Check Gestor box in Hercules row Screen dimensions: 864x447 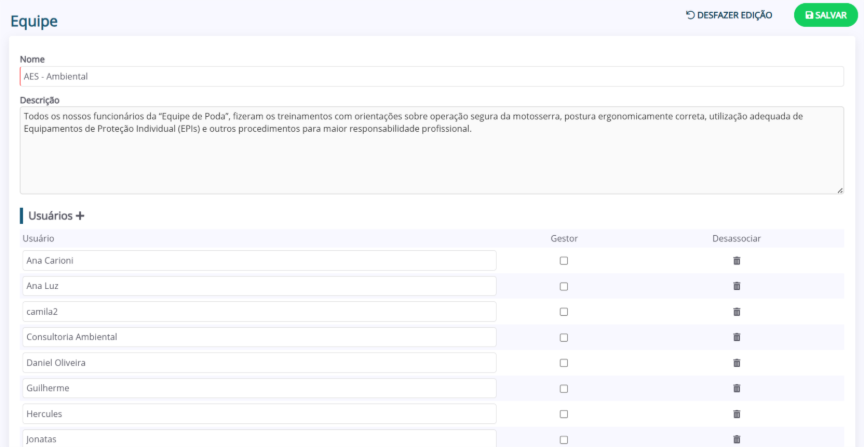564,414
